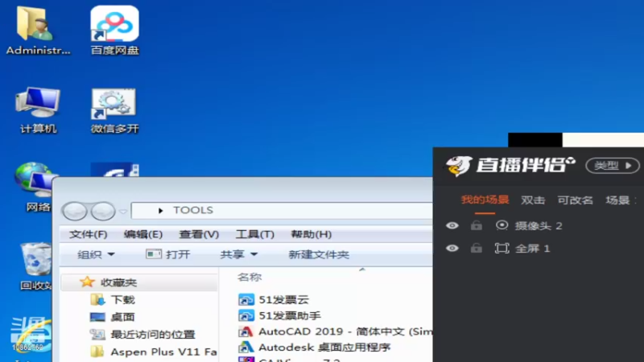Screen dimensions: 644x362
Task: Select Autodesk 桌面应用程序 file name
Action: coord(324,348)
